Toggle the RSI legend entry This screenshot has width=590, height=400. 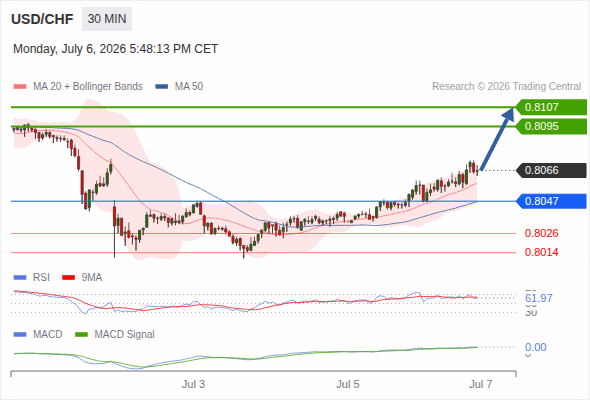pyautogui.click(x=32, y=277)
